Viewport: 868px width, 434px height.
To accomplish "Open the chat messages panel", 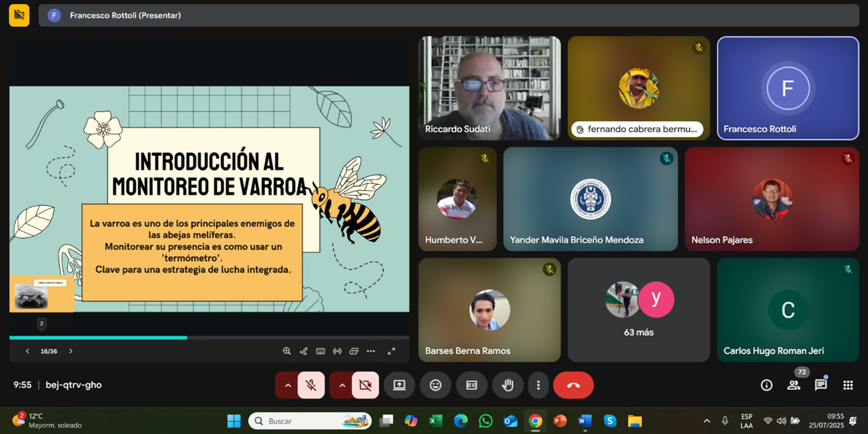I will tap(820, 385).
